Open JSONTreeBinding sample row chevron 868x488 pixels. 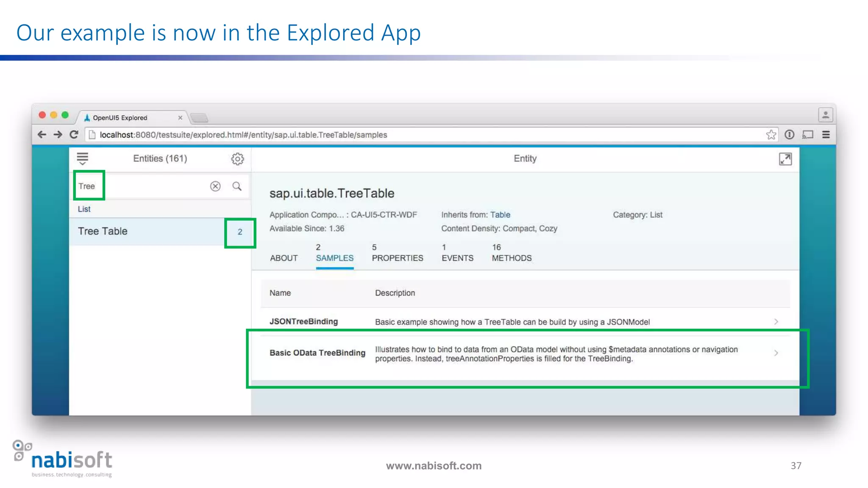tap(776, 322)
